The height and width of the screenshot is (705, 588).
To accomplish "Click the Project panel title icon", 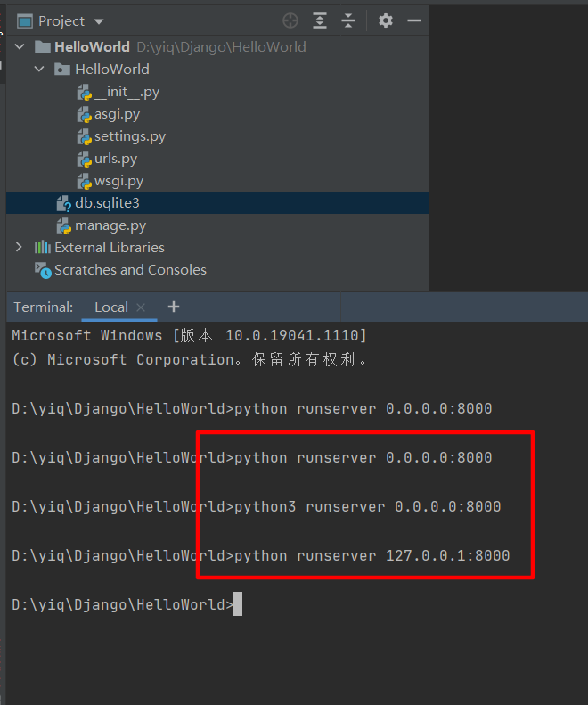I will [x=25, y=21].
